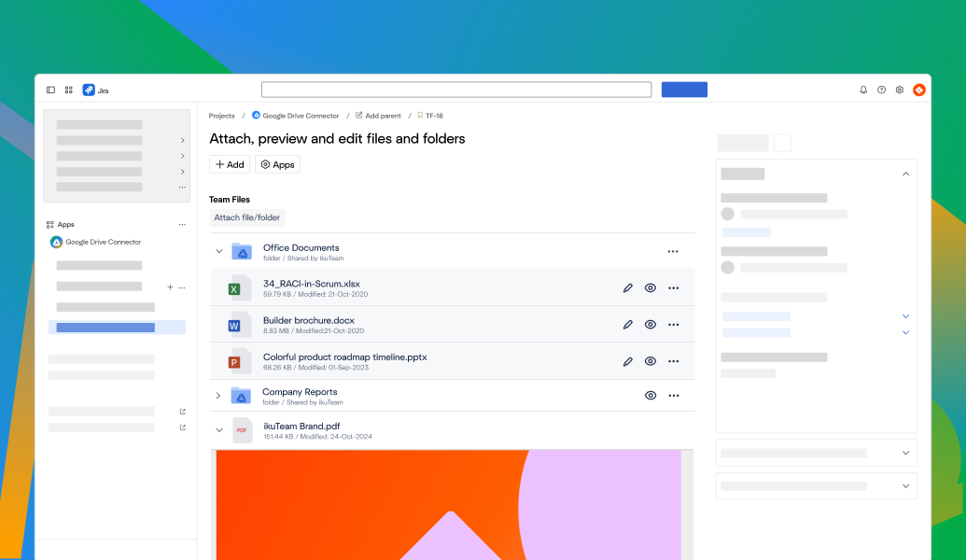Preview Colorful product roadmap timeline.pptx via eye icon
Viewport: 966px width, 560px height.
[x=651, y=361]
